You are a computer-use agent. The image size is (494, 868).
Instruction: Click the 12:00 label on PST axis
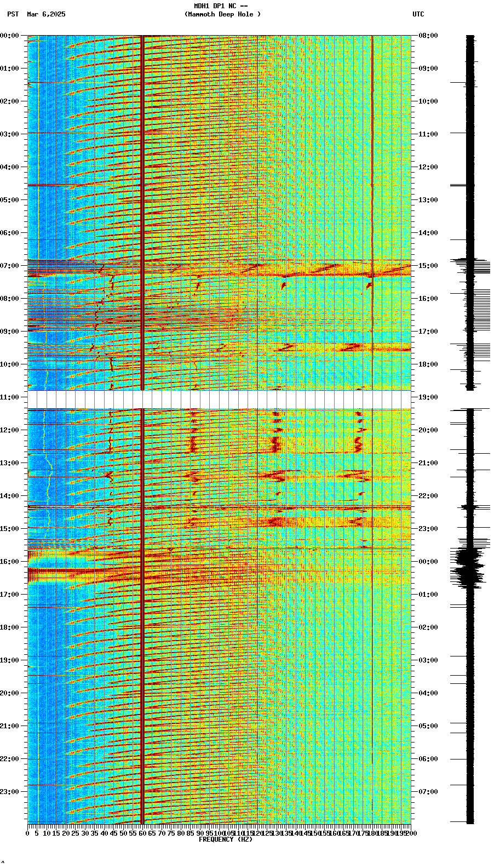9,430
